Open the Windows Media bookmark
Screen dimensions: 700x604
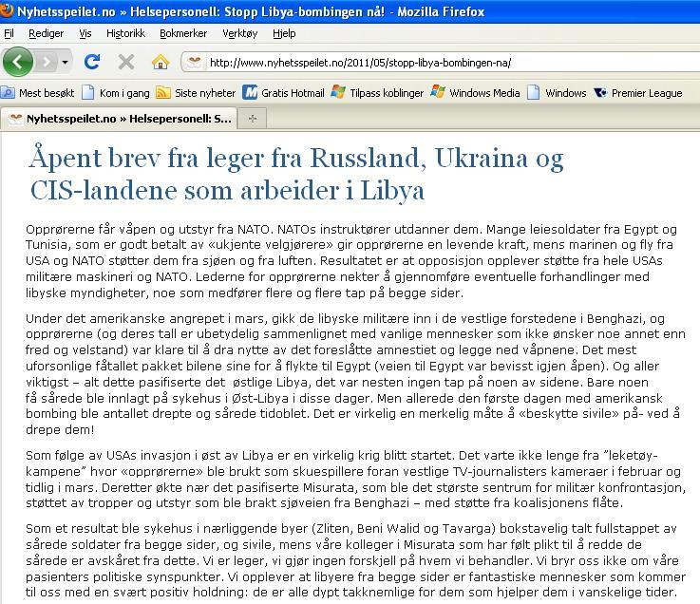coord(475,93)
